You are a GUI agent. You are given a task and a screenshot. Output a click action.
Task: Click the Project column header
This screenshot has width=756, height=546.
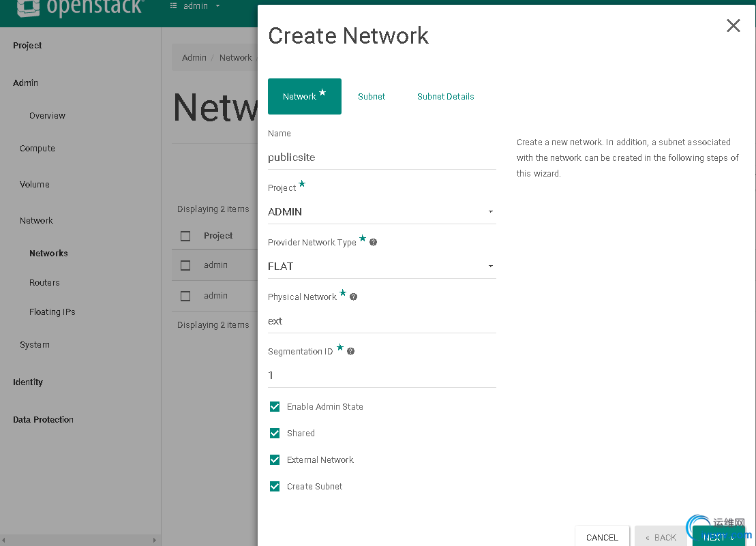pos(218,236)
